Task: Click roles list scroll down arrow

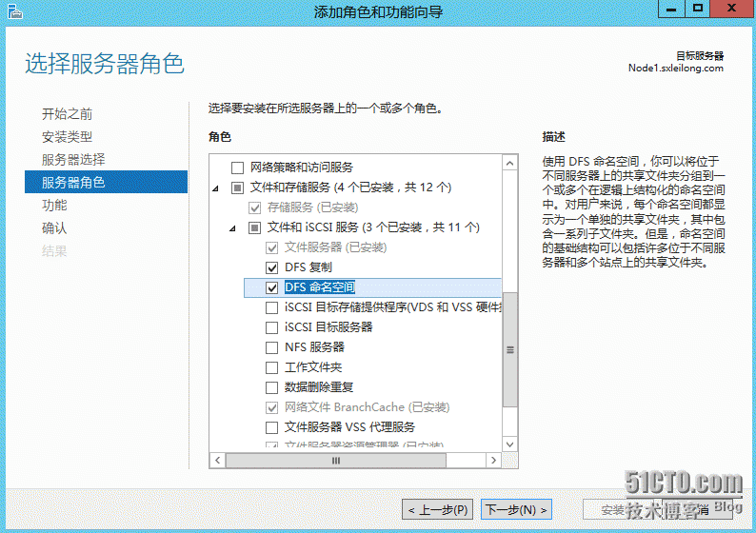Action: 510,444
